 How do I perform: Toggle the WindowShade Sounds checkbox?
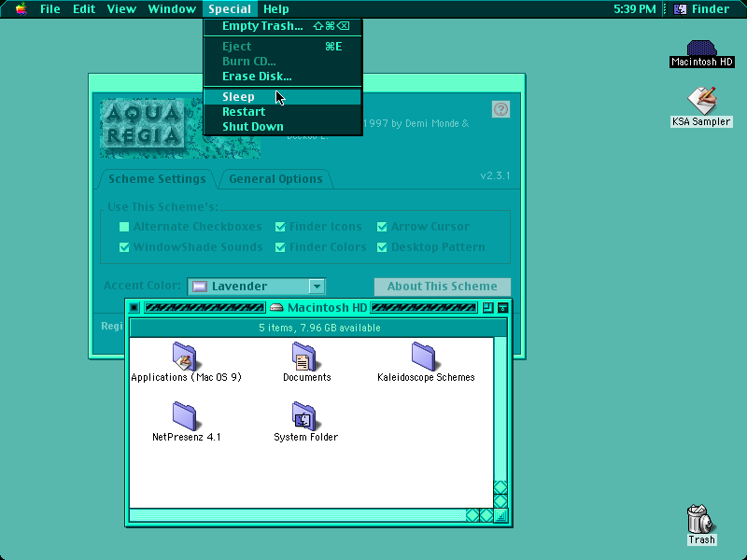pyautogui.click(x=124, y=247)
